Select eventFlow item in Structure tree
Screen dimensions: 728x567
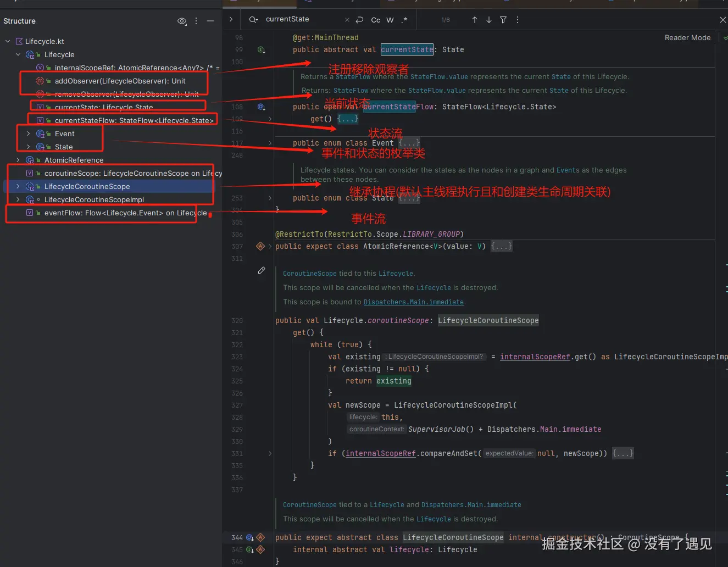(126, 213)
